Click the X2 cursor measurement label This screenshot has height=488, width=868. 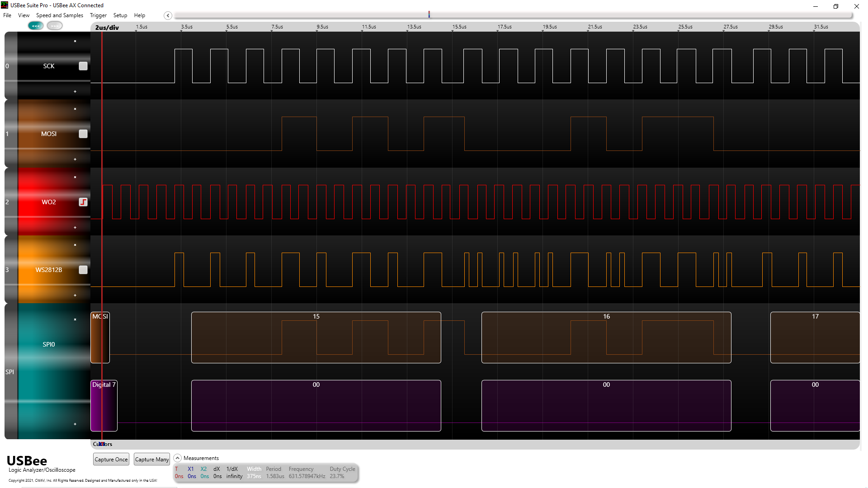[203, 469]
